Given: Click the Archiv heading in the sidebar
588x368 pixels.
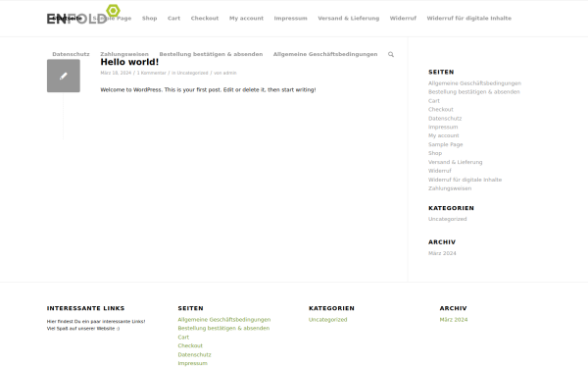Looking at the screenshot, I should click(x=442, y=242).
